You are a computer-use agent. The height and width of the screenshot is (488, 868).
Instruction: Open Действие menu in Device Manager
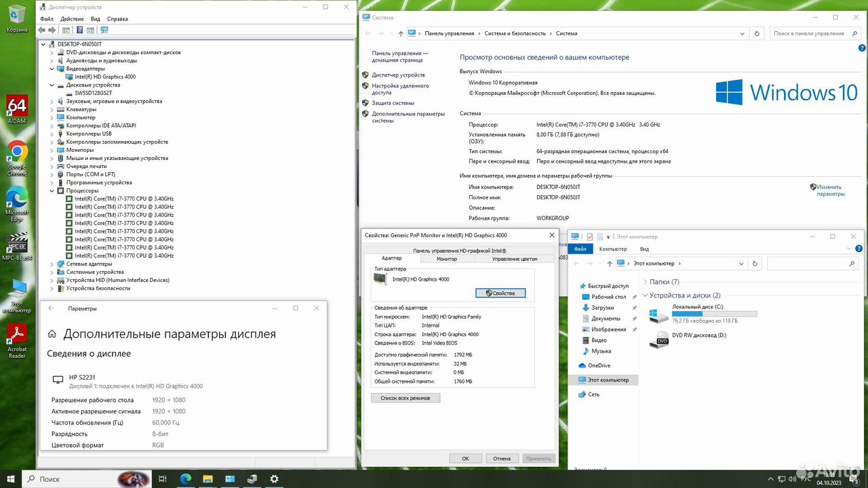click(x=72, y=19)
